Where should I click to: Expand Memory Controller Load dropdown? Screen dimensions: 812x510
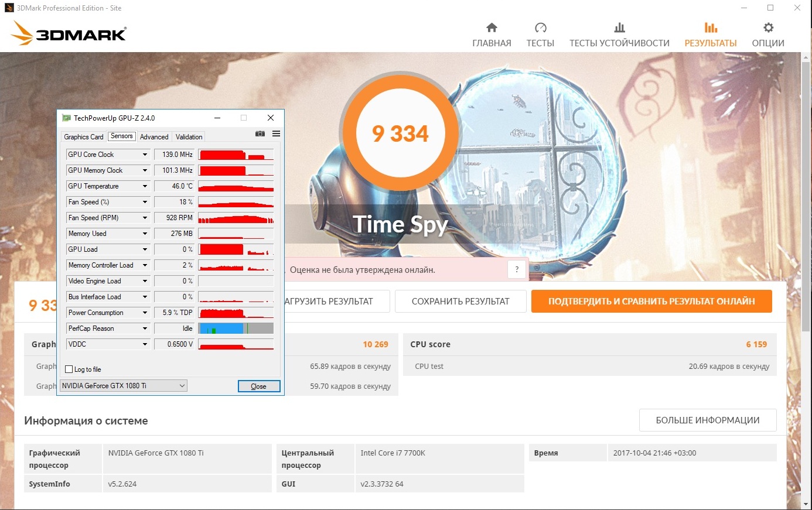pyautogui.click(x=145, y=265)
